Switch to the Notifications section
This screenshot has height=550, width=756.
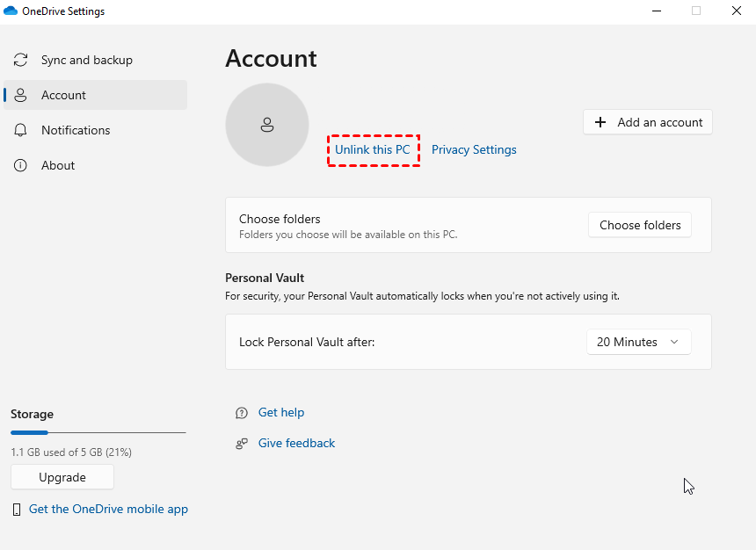click(76, 130)
